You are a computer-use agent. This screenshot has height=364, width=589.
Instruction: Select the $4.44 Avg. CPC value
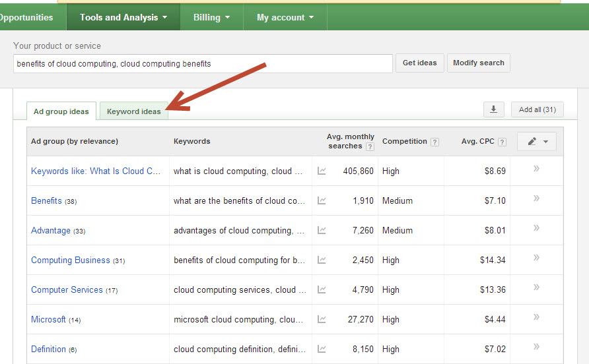click(495, 319)
